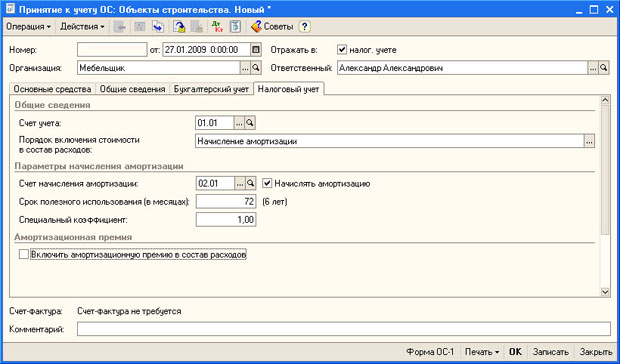Open the Печать dropdown button
Screen dimensions: 620x364
point(482,352)
